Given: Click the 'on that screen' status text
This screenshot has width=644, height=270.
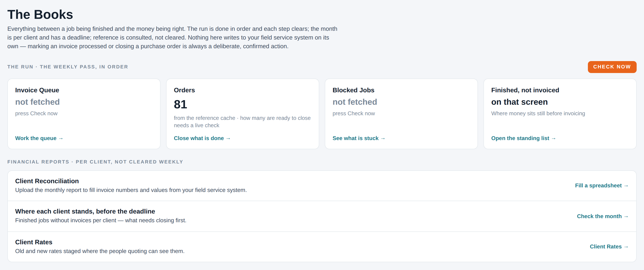Looking at the screenshot, I should [519, 102].
